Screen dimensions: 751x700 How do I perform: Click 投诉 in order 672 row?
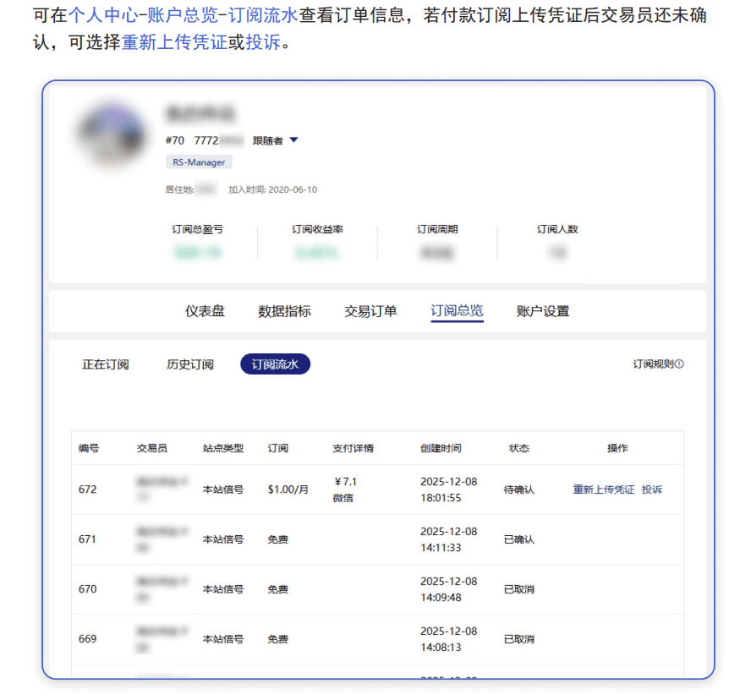(652, 489)
